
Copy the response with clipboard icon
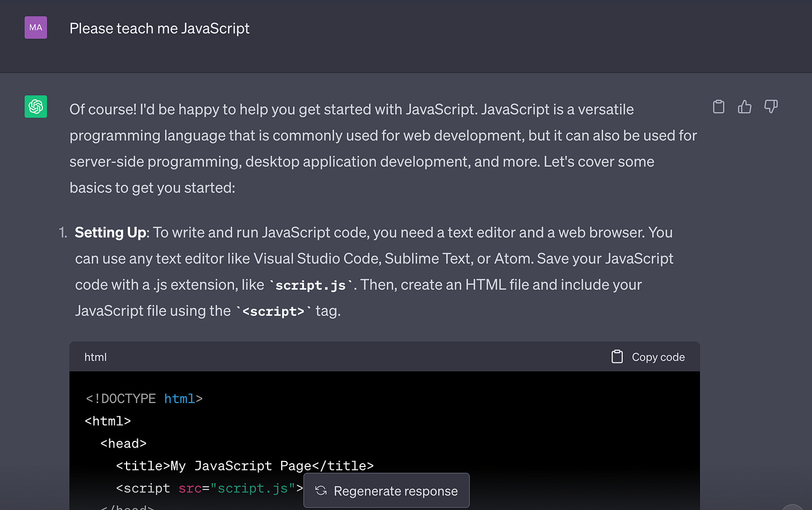click(x=719, y=106)
